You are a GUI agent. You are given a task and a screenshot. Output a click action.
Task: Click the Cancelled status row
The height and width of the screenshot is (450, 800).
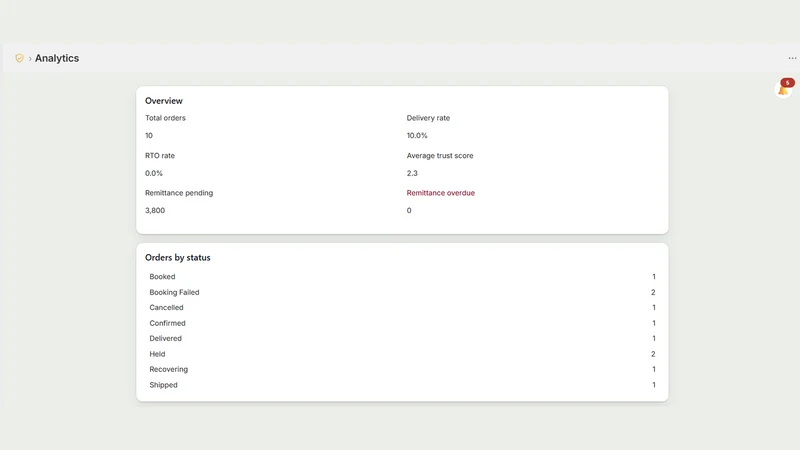(x=402, y=308)
